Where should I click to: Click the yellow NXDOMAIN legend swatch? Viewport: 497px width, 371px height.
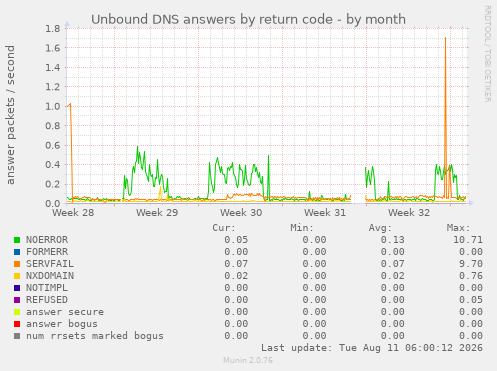tap(17, 276)
